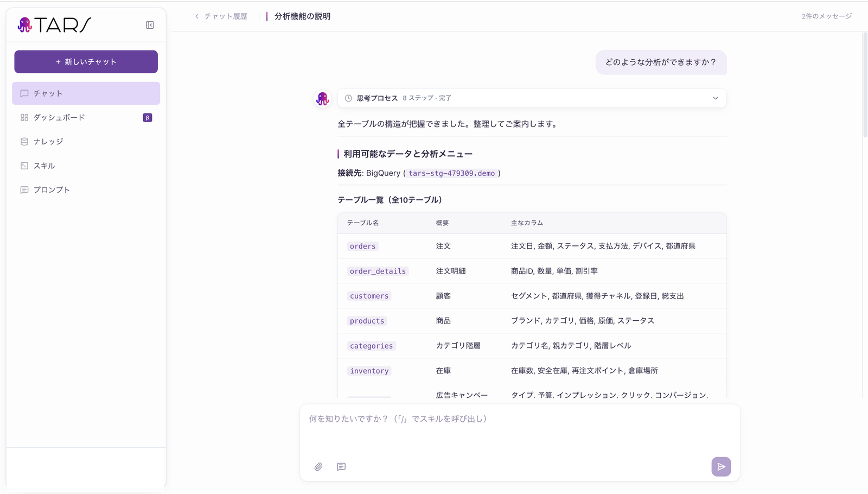This screenshot has width=868, height=494.
Task: Click the カテゴリ階層 cell
Action: tap(458, 346)
